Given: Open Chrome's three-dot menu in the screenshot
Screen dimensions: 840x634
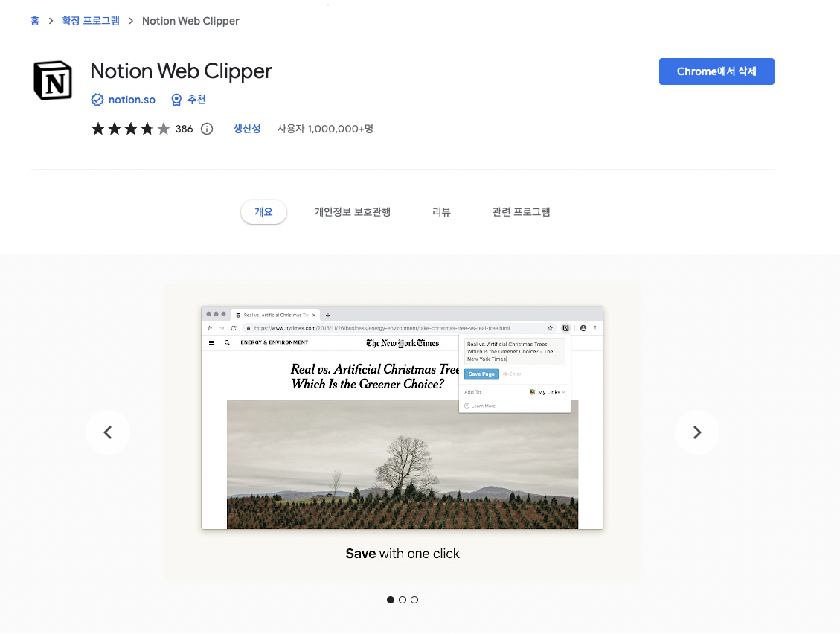Looking at the screenshot, I should (x=595, y=329).
